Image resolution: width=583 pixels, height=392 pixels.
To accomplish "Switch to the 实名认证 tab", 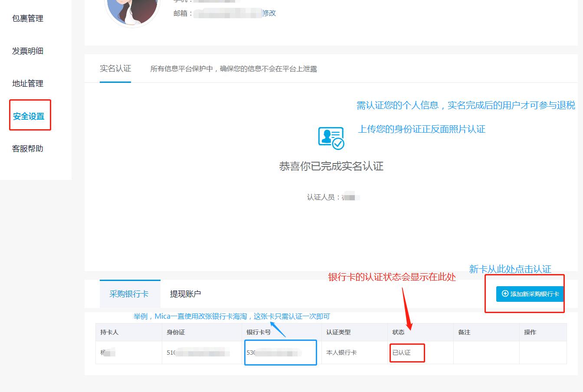I will coord(115,68).
